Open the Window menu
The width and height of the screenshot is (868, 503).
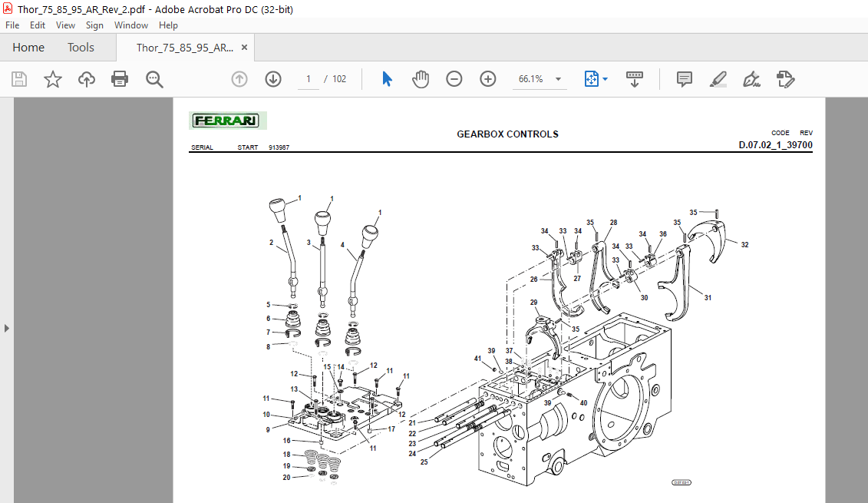131,25
